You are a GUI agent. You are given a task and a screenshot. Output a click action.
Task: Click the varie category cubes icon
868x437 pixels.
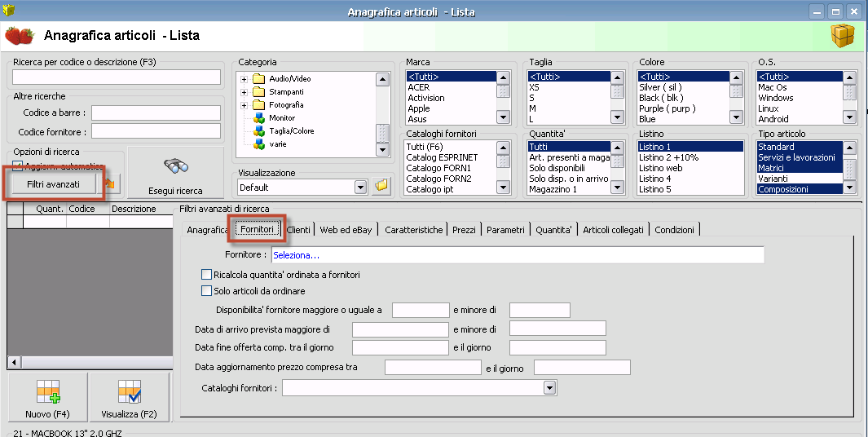tap(259, 144)
